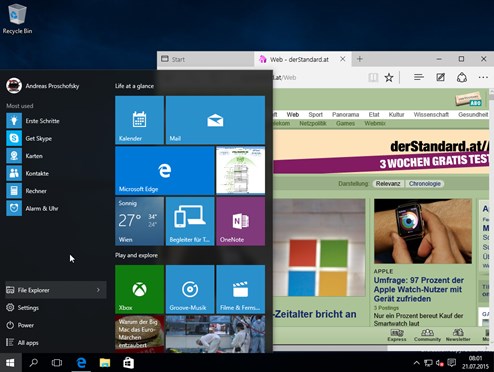Open the Kalender tile

(139, 120)
